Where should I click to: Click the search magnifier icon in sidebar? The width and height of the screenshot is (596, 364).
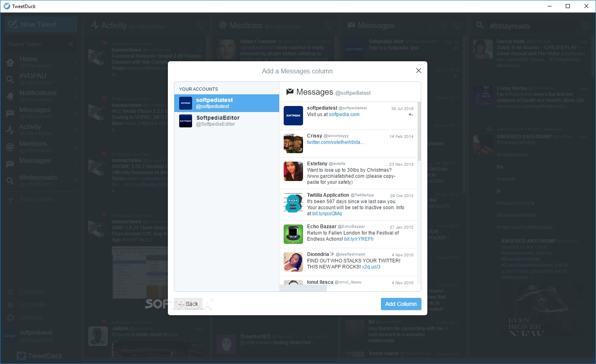coord(71,44)
